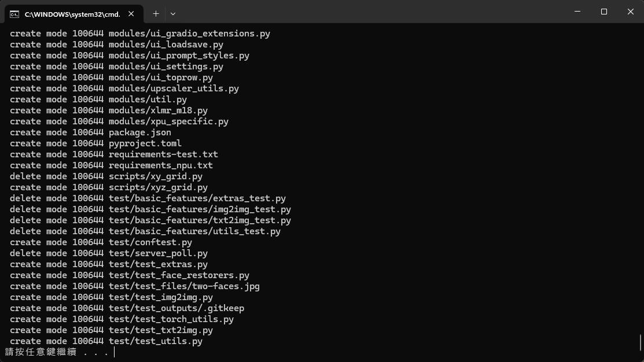644x362 pixels.
Task: Click the pyproject.toml output line
Action: [95, 143]
